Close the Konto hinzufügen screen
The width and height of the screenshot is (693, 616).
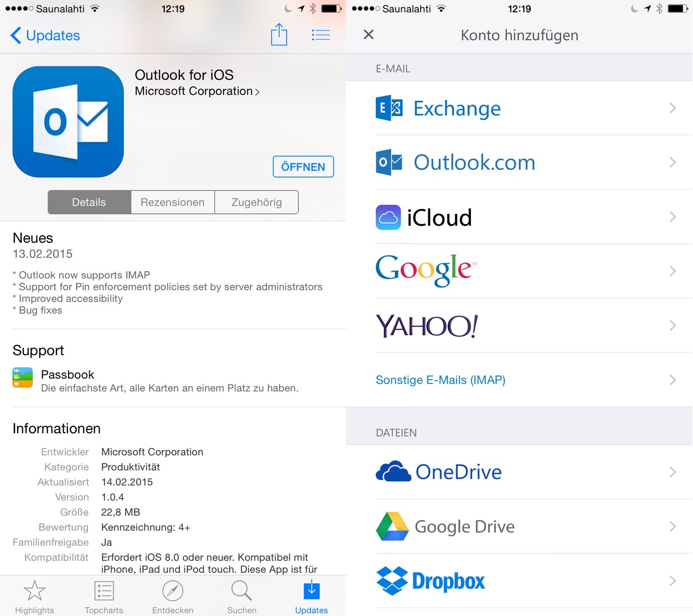(x=369, y=35)
